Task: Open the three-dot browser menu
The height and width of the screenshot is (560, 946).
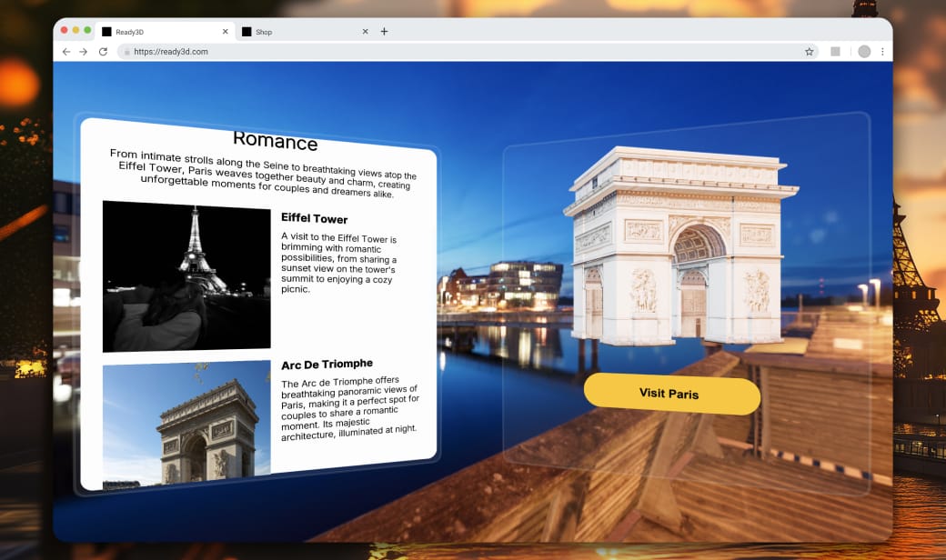Action: click(883, 52)
